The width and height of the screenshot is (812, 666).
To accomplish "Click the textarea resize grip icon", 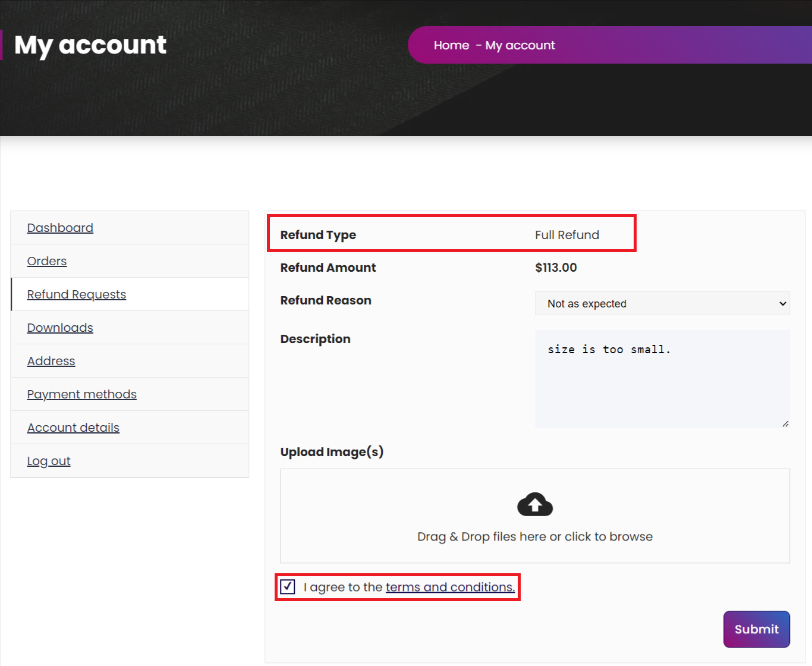I will tap(785, 423).
